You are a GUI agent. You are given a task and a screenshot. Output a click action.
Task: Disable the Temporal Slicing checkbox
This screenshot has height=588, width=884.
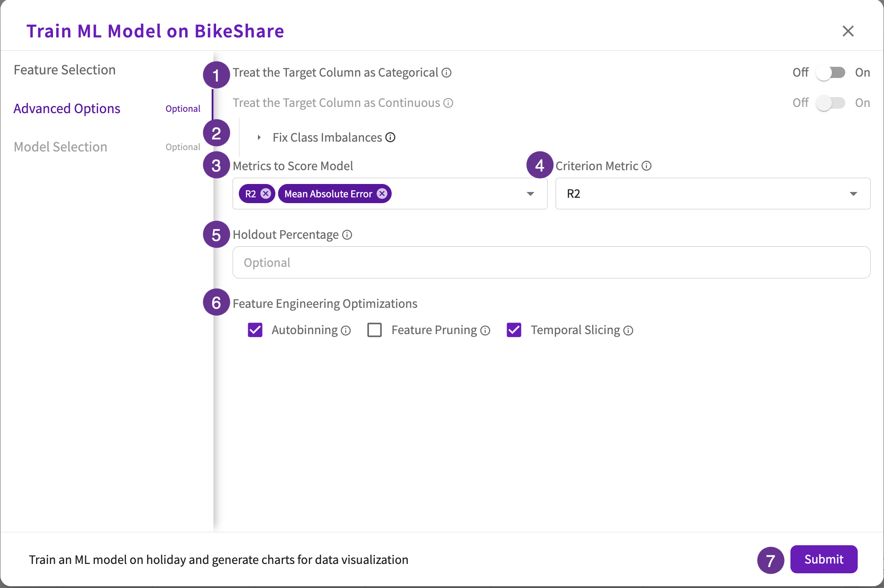(x=514, y=330)
